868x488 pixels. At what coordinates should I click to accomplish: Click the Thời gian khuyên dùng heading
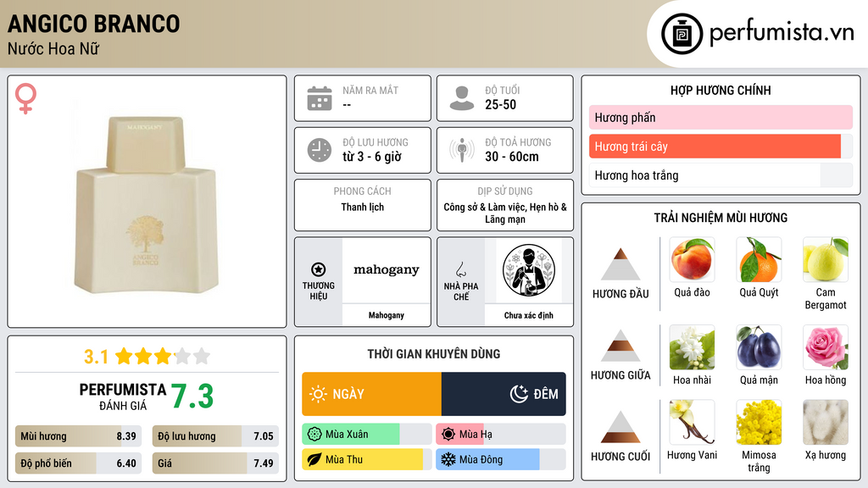click(434, 354)
